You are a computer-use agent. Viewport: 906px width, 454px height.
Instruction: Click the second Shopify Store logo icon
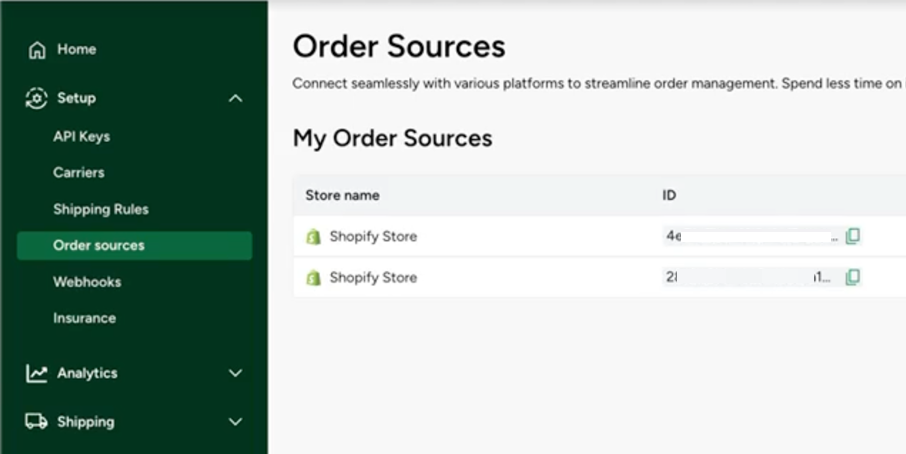click(313, 278)
